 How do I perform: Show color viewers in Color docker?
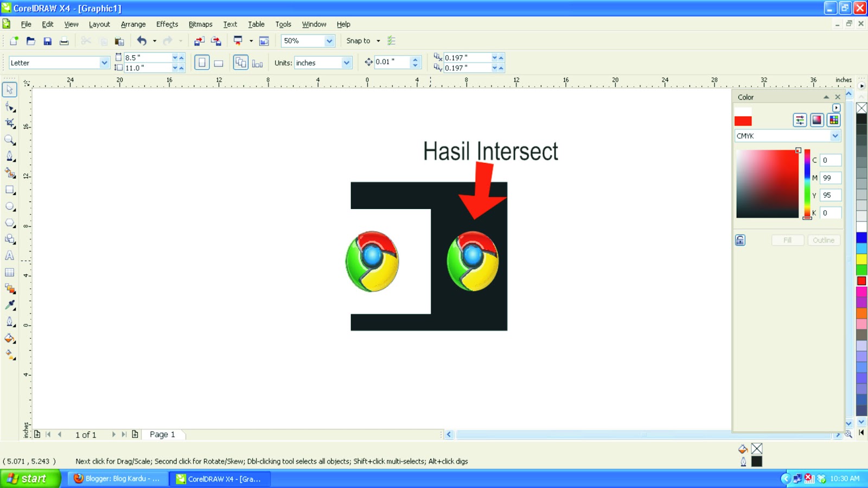[x=816, y=120]
